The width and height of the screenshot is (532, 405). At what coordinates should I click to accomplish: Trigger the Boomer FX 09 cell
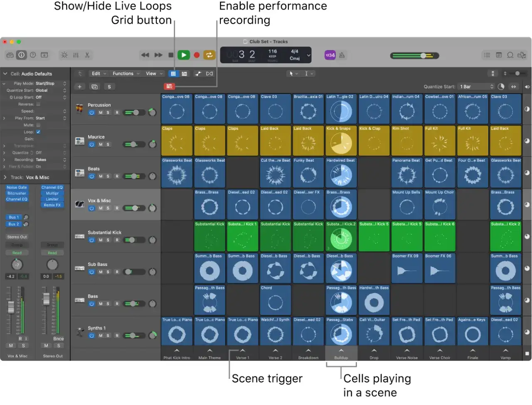[x=407, y=268]
